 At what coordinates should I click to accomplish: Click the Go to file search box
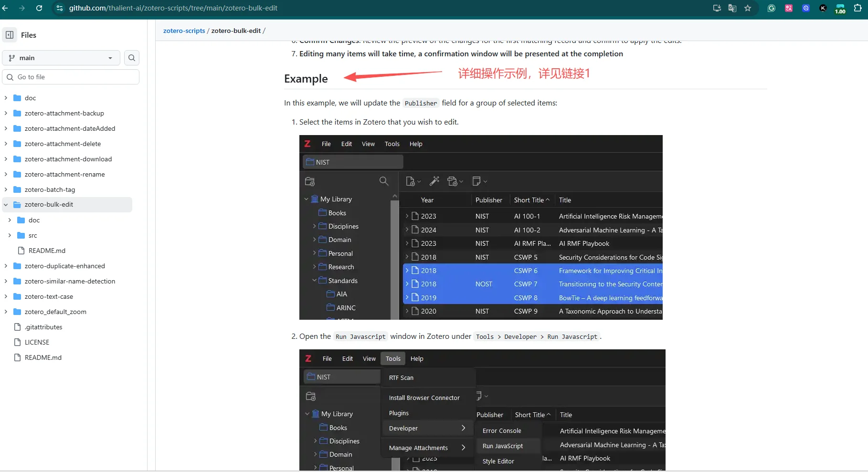71,77
